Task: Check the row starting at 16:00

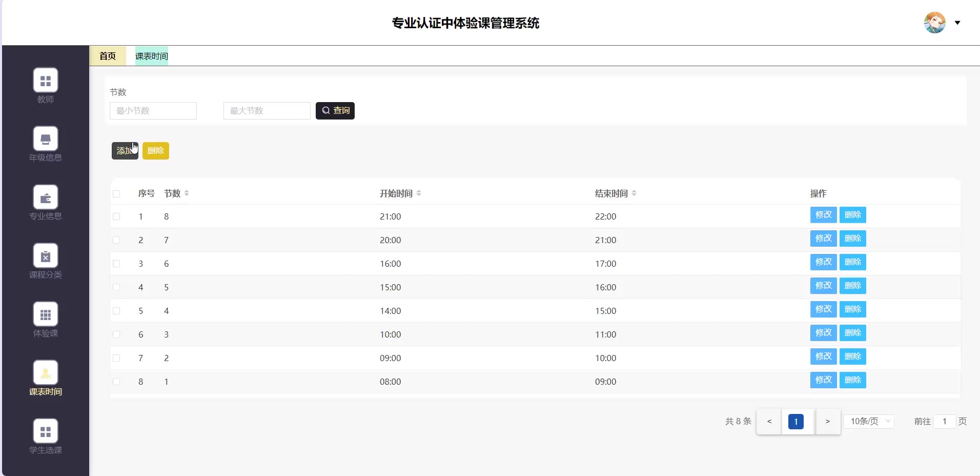Action: [x=116, y=264]
